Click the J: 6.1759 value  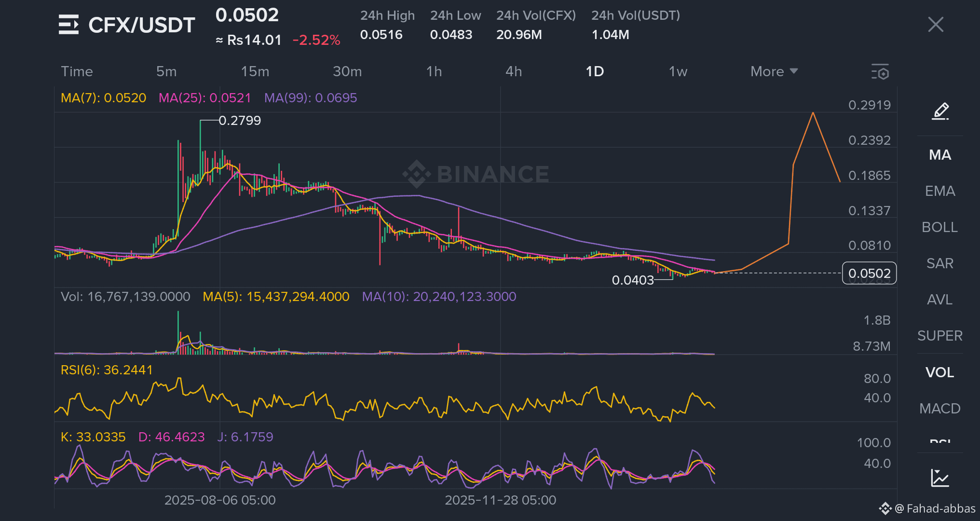point(245,437)
